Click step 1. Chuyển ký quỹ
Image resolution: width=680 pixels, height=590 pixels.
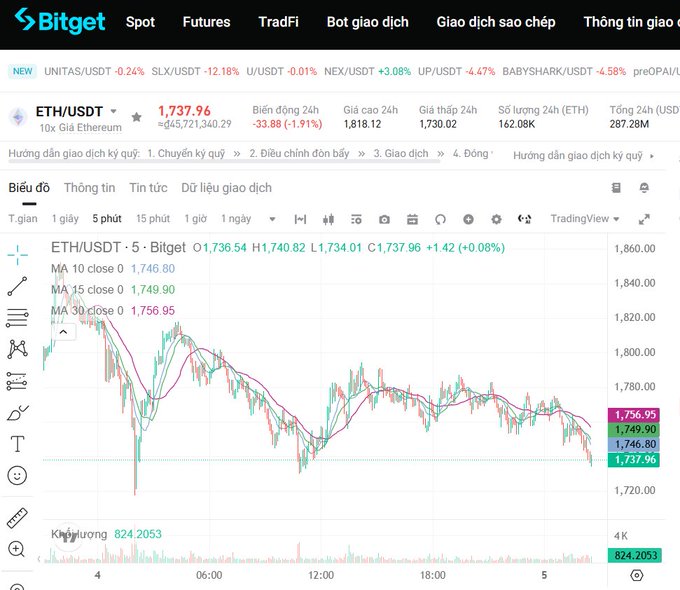pos(186,154)
